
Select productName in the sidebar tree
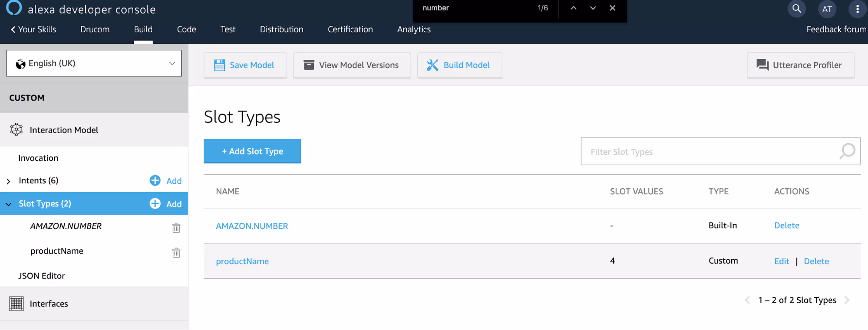point(57,251)
